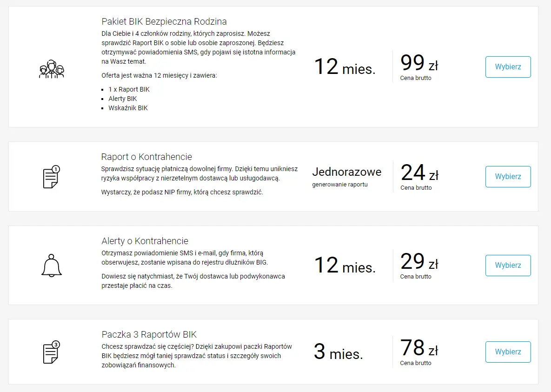Click the Jednorazowe generowanie raportu label
This screenshot has height=392, width=551.
click(x=346, y=177)
